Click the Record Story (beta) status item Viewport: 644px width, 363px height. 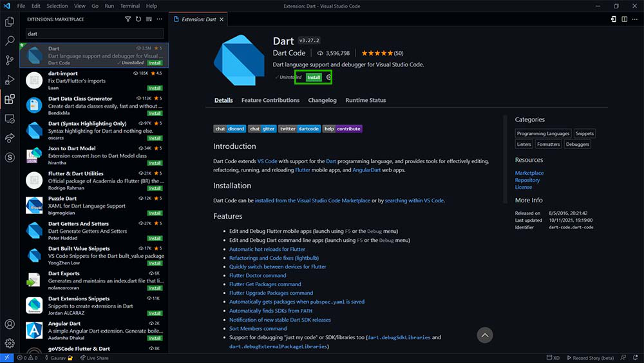[590, 358]
